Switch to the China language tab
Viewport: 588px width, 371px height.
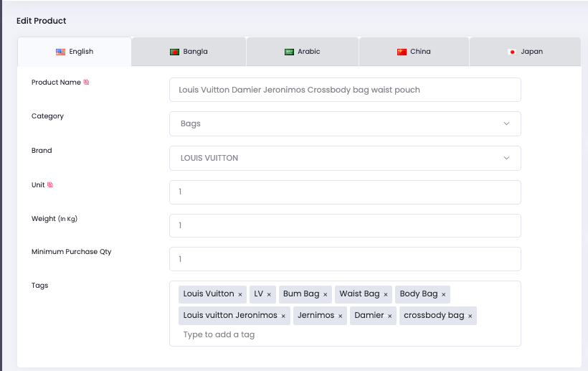[414, 52]
